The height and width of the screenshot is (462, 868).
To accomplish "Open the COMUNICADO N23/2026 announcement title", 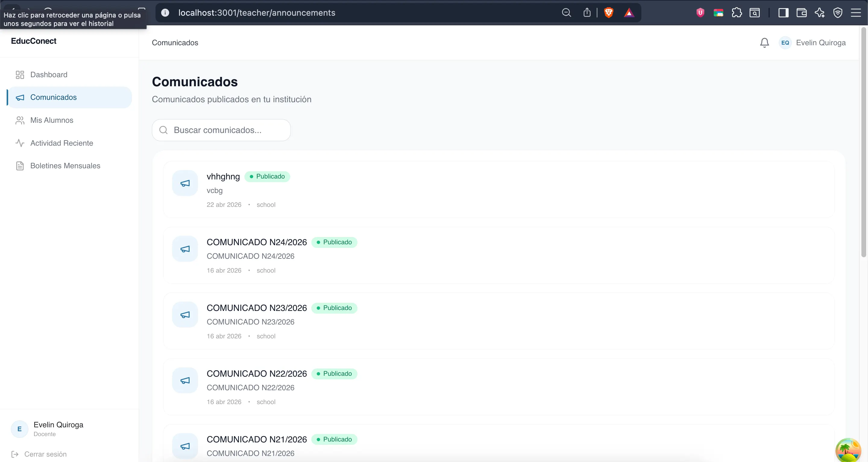I will (x=256, y=308).
